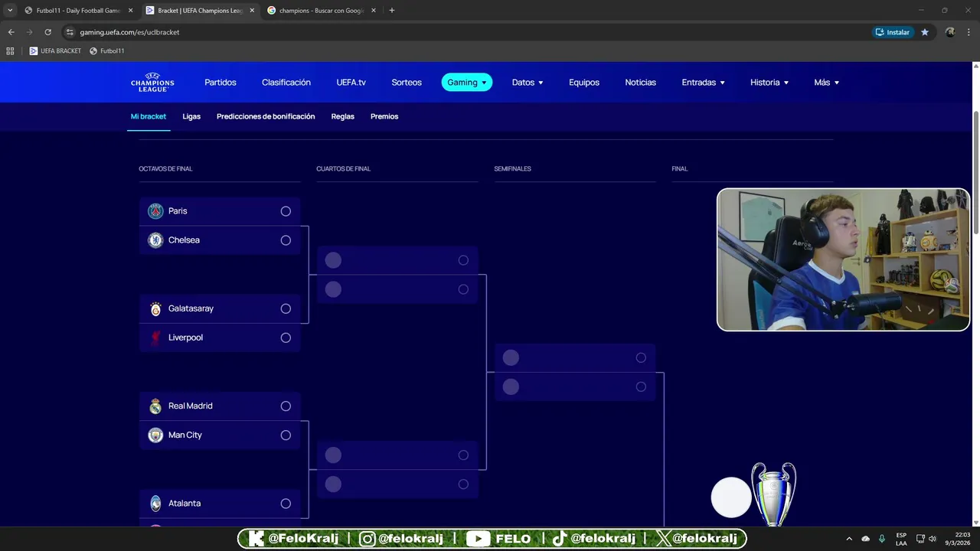Switch to the Ligas tab
This screenshot has width=980, height=551.
(191, 116)
